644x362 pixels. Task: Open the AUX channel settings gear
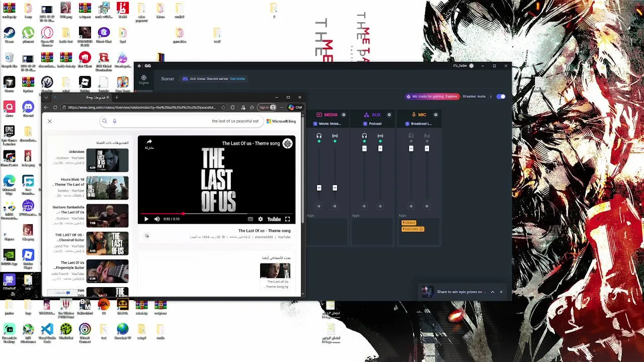pyautogui.click(x=389, y=115)
